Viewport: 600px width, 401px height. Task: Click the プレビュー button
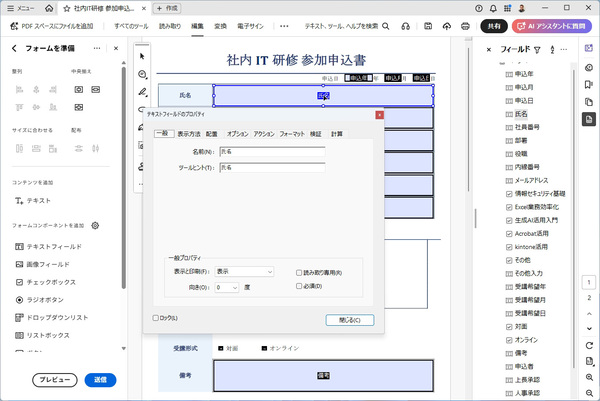55,380
